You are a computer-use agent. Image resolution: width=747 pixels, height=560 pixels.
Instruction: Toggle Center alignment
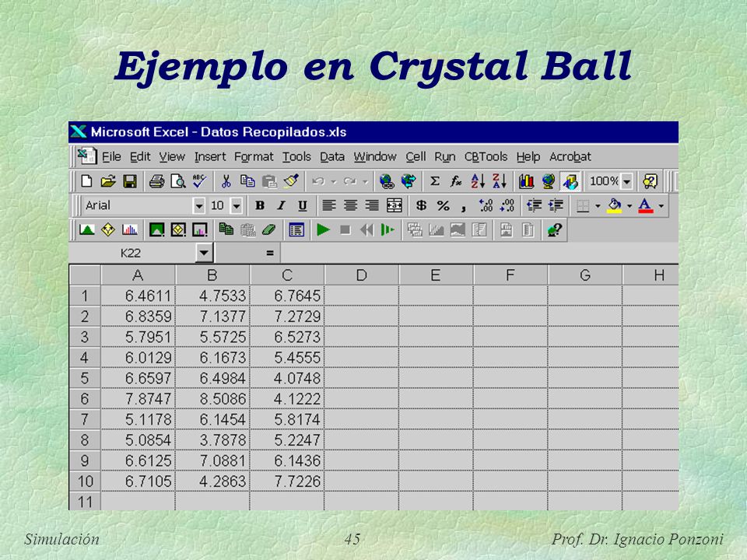(351, 205)
